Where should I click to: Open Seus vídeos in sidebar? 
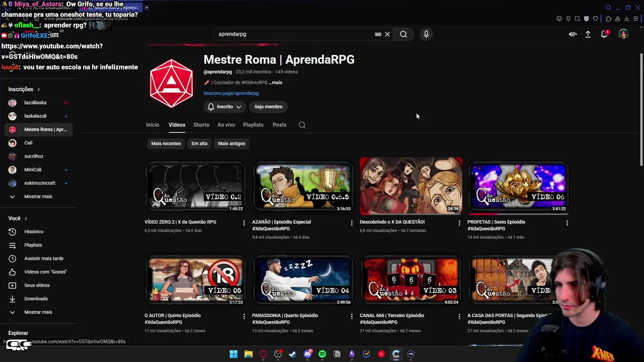click(x=38, y=285)
